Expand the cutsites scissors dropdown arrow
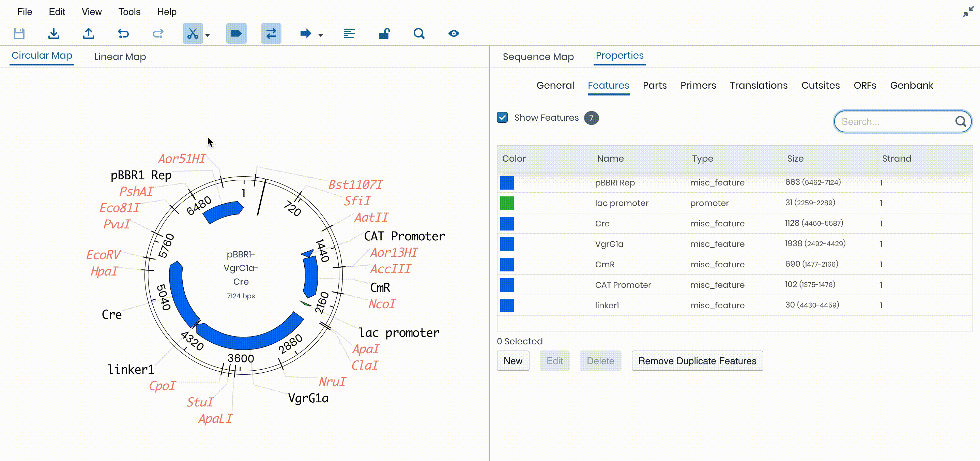The width and height of the screenshot is (980, 461). (x=208, y=35)
